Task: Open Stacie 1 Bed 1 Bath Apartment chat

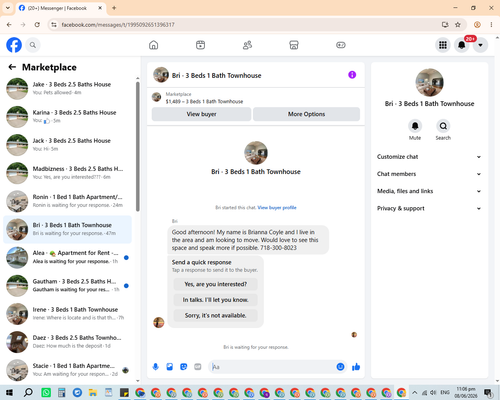Action: click(68, 370)
